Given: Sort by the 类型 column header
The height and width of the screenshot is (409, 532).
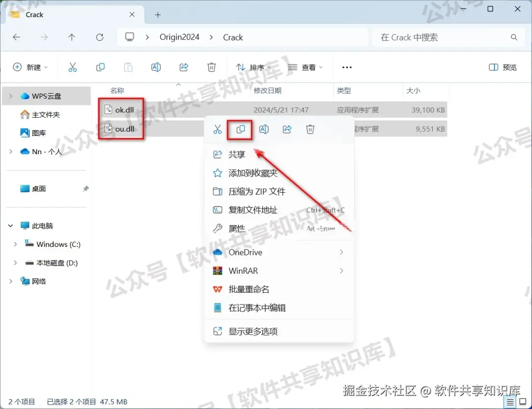Looking at the screenshot, I should 344,91.
